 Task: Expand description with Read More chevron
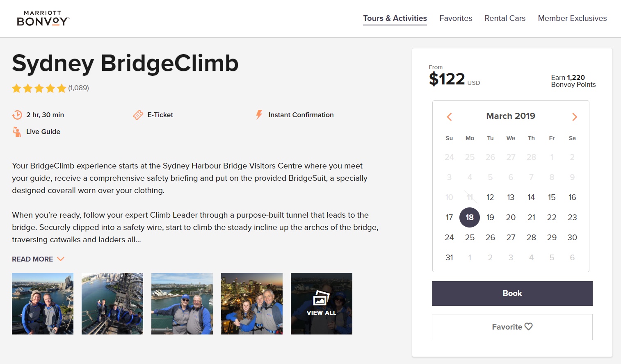pos(61,259)
